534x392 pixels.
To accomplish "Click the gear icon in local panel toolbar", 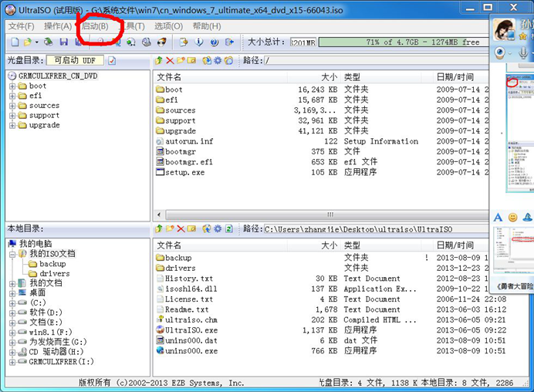I will (218, 228).
